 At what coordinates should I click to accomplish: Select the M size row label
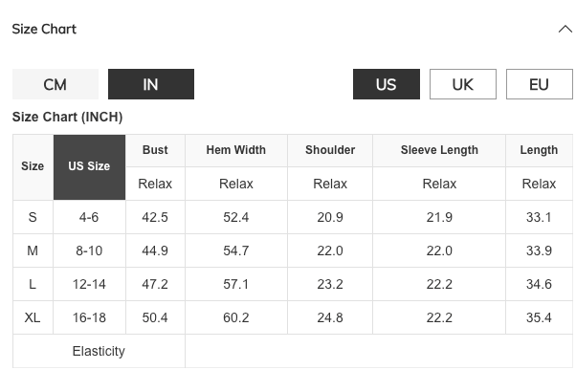pos(33,250)
